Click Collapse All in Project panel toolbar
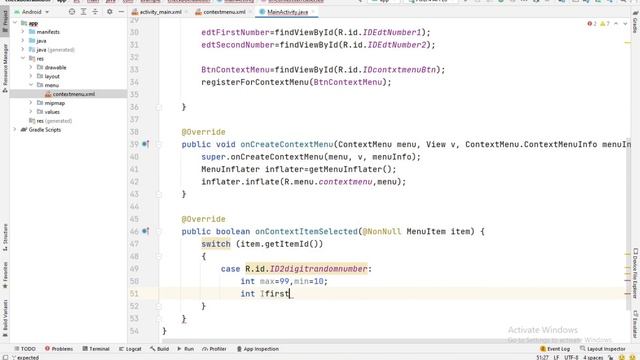This screenshot has height=360, width=640. tap(95, 12)
